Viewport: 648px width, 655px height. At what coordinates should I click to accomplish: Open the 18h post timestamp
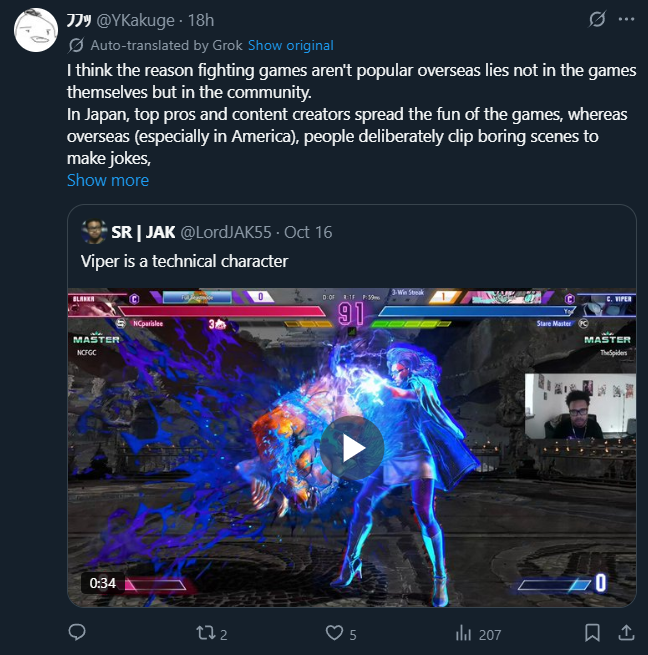(201, 20)
